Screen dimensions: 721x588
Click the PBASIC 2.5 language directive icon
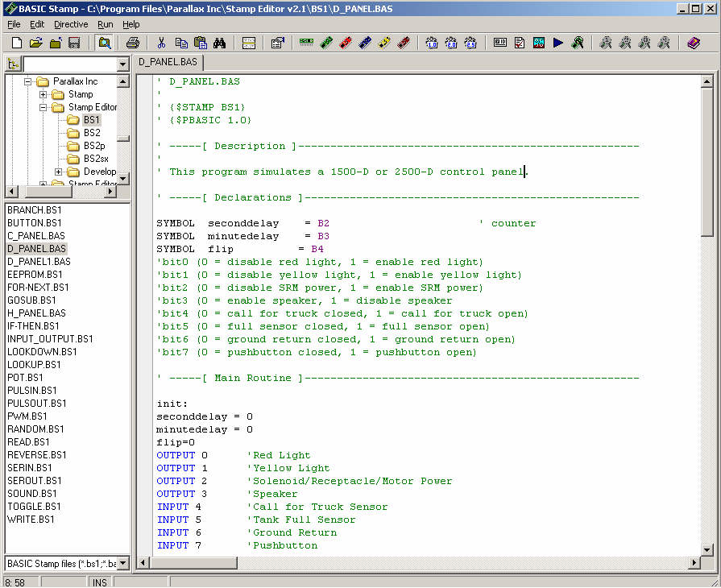(x=470, y=43)
